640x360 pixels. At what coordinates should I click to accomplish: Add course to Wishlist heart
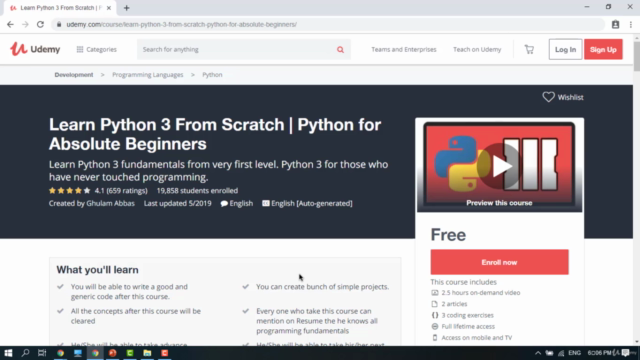click(x=548, y=97)
